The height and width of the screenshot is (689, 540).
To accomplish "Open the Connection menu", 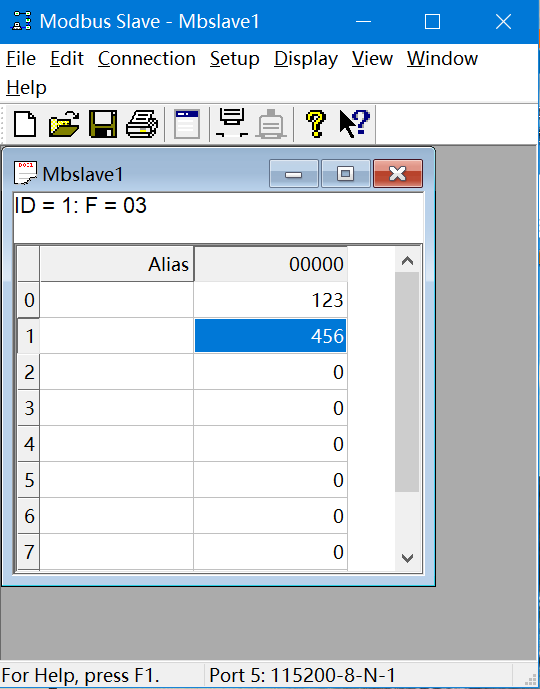I will coord(147,58).
